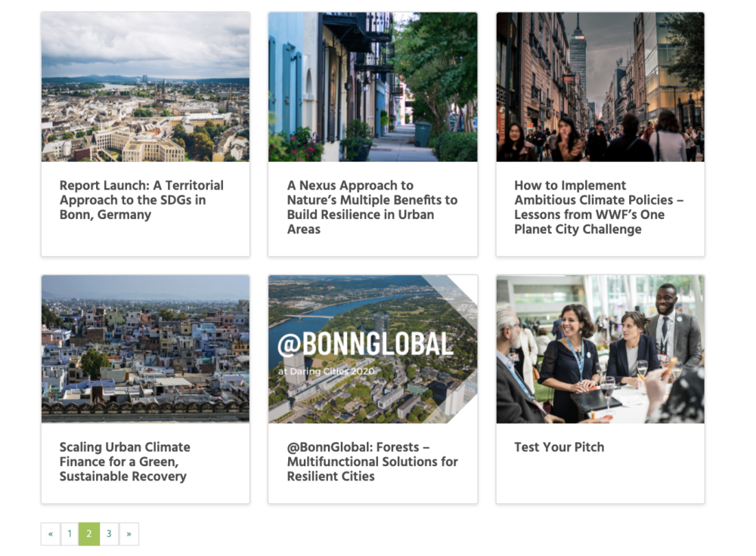Open the 'Test Your Pitch' title link
Screen dimensions: 756x556
coord(559,447)
